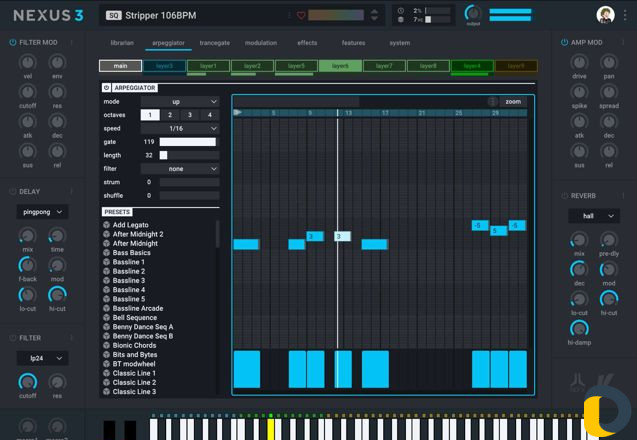The image size is (637, 440).
Task: Click the Reverb hi-cut knob
Action: click(609, 299)
